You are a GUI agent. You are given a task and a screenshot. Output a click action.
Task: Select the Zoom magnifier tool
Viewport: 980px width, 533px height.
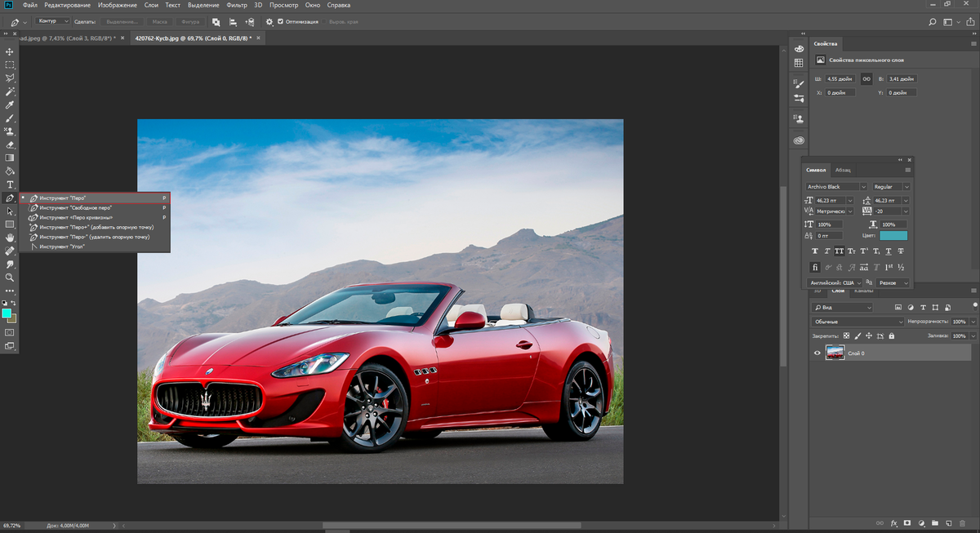point(10,278)
